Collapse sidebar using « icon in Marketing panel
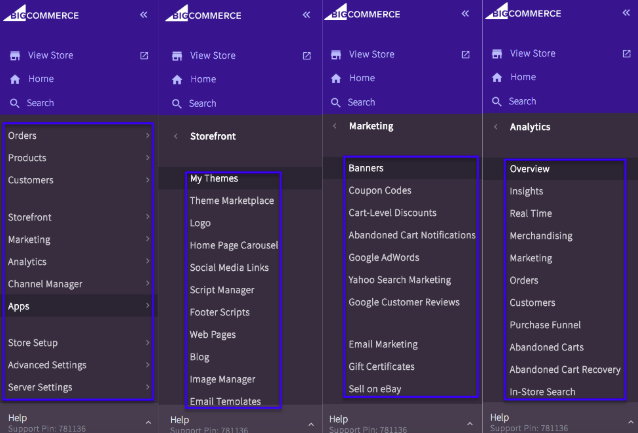The height and width of the screenshot is (433, 638). (465, 14)
